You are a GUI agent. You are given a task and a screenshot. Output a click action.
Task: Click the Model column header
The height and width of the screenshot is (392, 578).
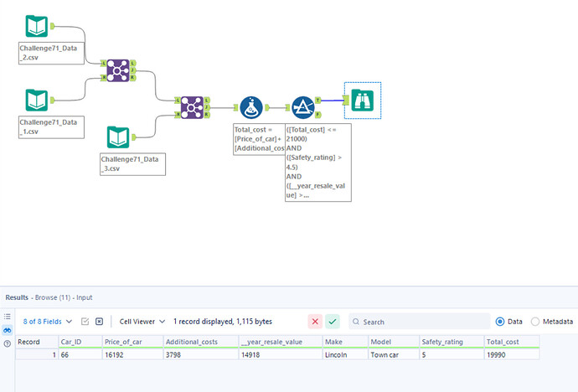point(394,342)
